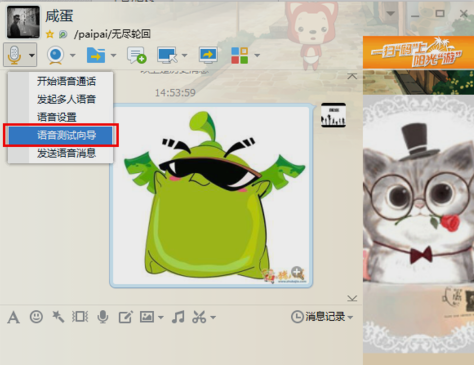
Task: Close the chat window
Action: (464, 13)
